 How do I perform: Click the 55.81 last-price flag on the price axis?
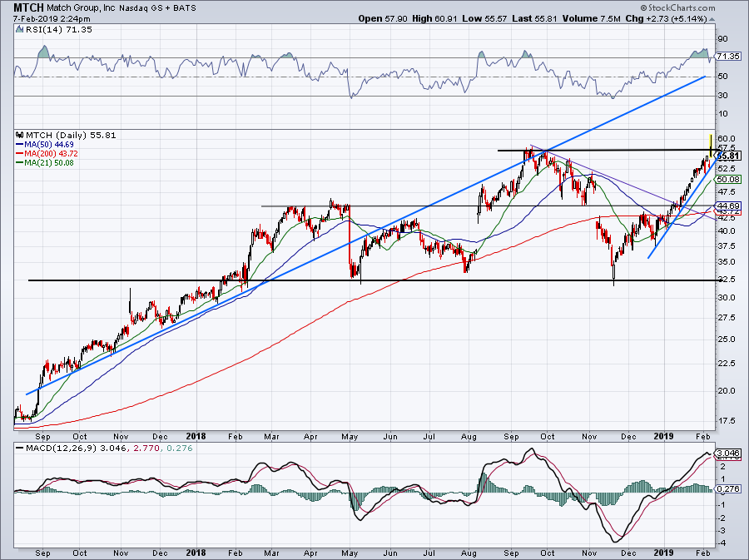[x=729, y=156]
